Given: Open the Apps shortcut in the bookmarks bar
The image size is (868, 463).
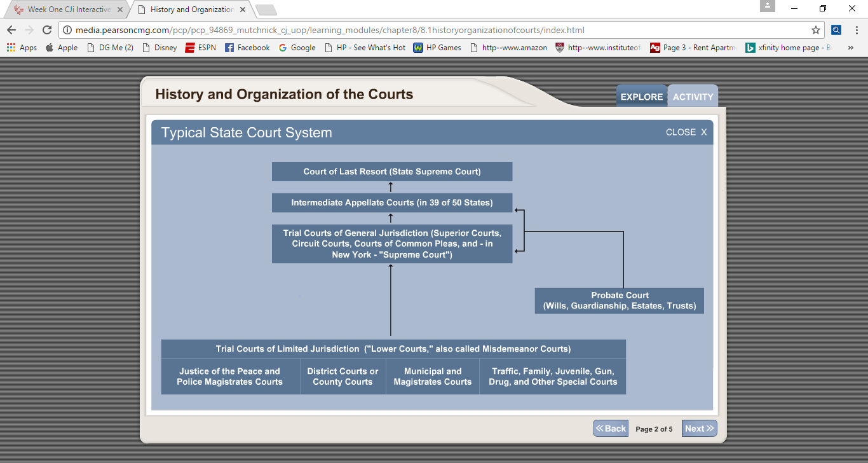Looking at the screenshot, I should (x=22, y=48).
